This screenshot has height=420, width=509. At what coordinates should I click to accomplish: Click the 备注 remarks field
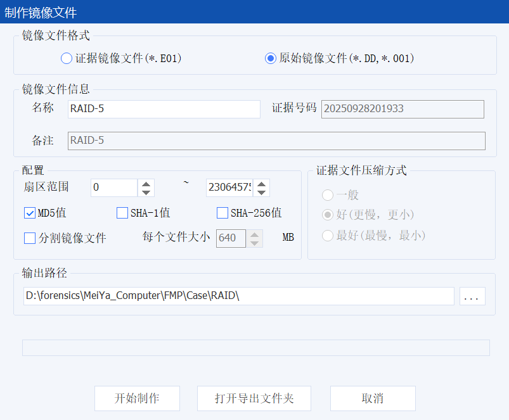point(276,141)
